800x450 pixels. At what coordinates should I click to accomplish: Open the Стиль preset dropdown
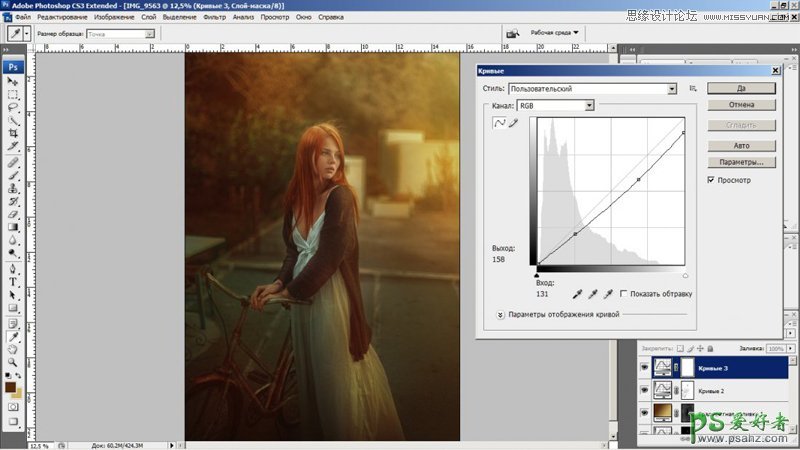pos(672,89)
